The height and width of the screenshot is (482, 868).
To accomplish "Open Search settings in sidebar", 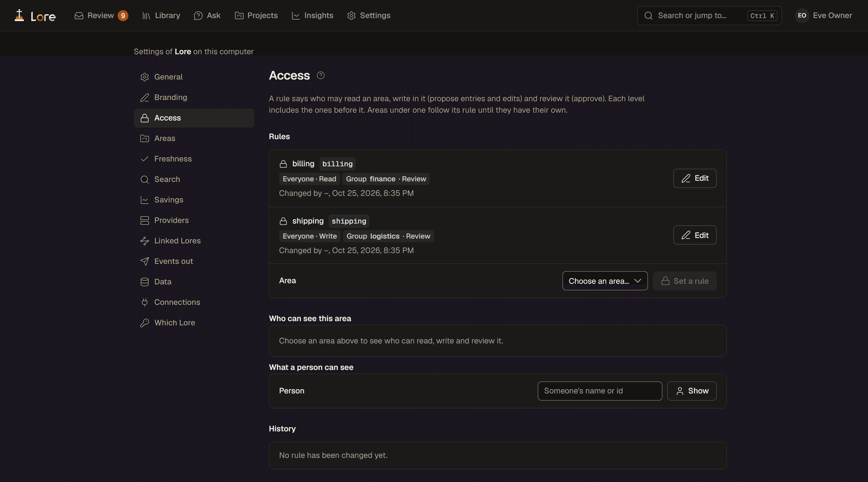I will [194, 179].
